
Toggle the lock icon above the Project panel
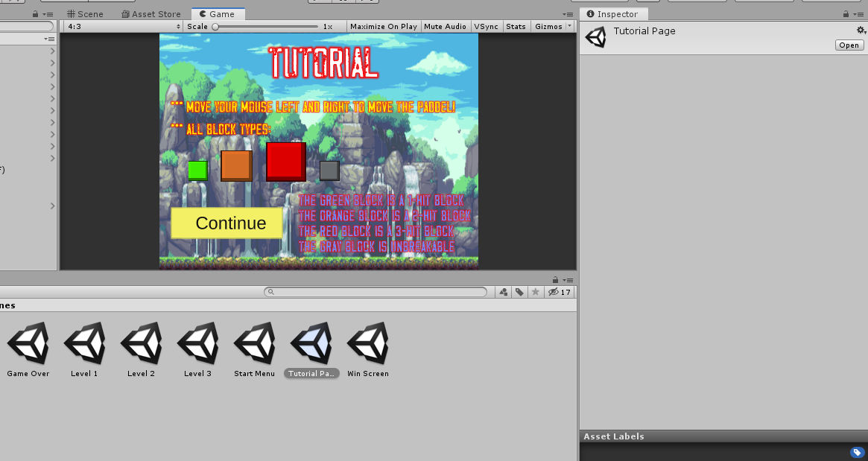pyautogui.click(x=554, y=279)
